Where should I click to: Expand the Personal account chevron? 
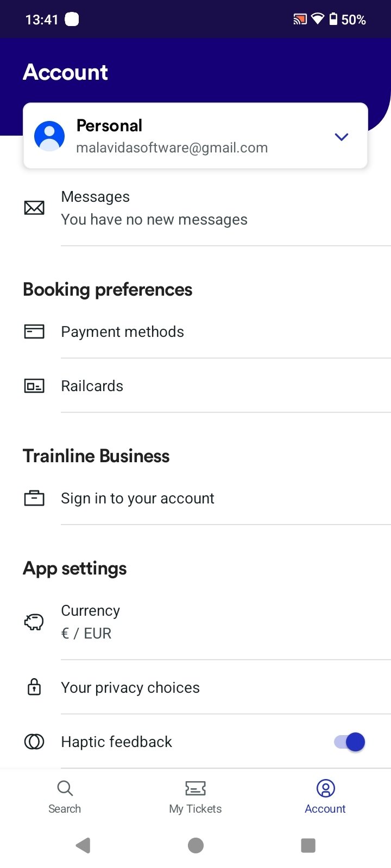(342, 137)
